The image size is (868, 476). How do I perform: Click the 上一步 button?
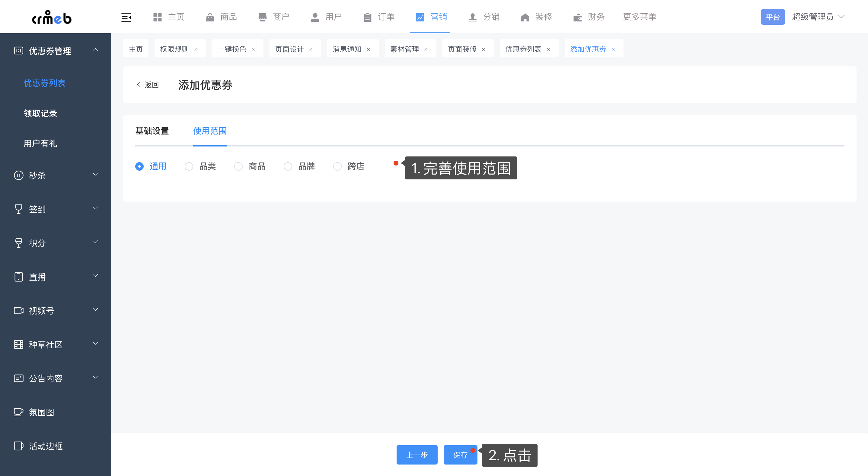[x=417, y=455]
